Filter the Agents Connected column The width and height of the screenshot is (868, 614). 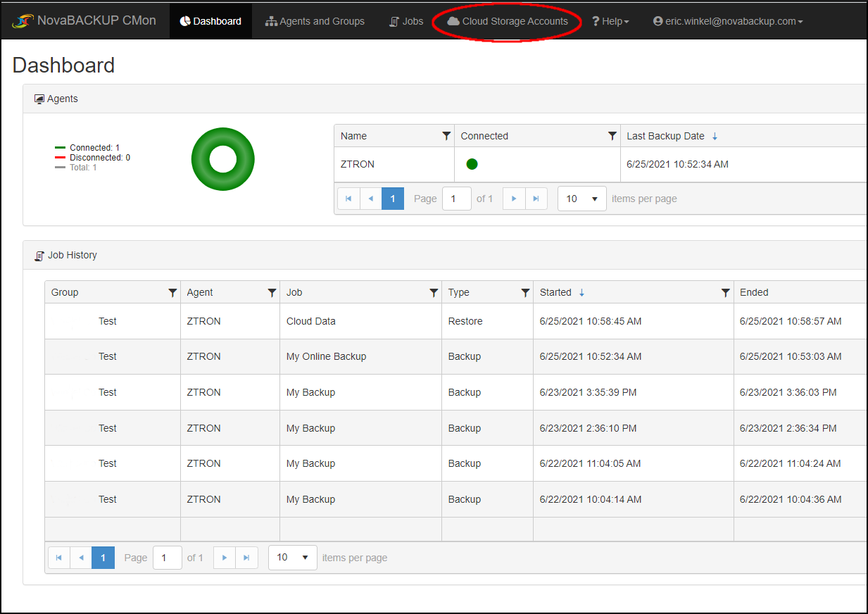[612, 136]
